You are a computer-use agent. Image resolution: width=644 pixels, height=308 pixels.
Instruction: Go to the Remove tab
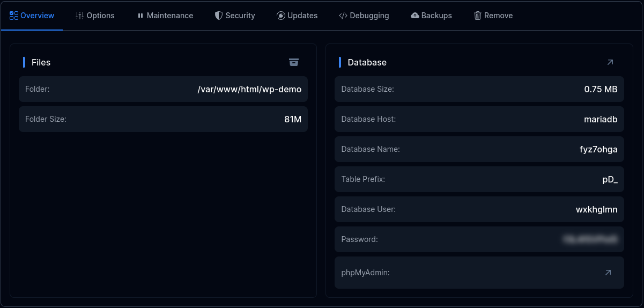coord(493,16)
